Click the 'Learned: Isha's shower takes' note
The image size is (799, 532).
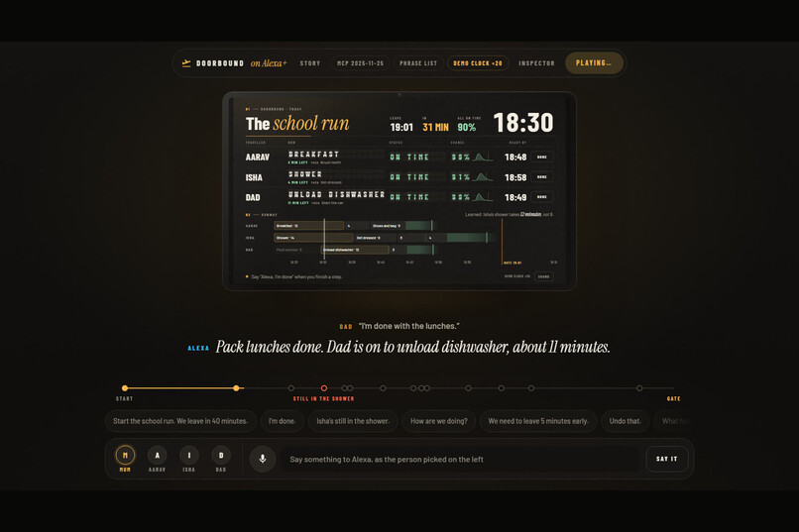coord(509,214)
